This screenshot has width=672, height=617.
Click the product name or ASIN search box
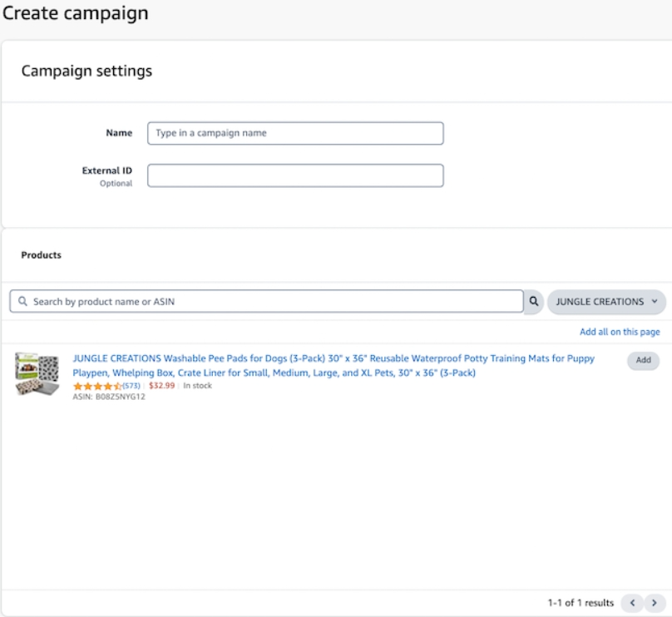point(266,301)
